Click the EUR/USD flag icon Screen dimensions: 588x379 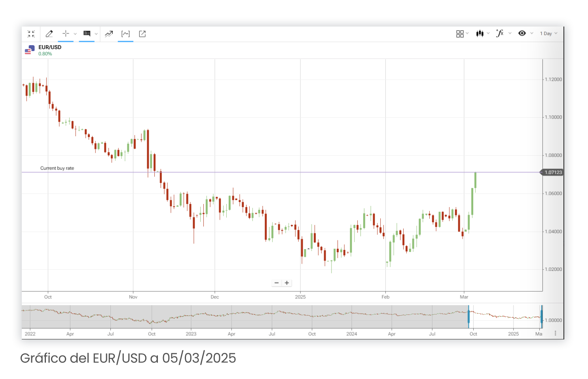(30, 50)
